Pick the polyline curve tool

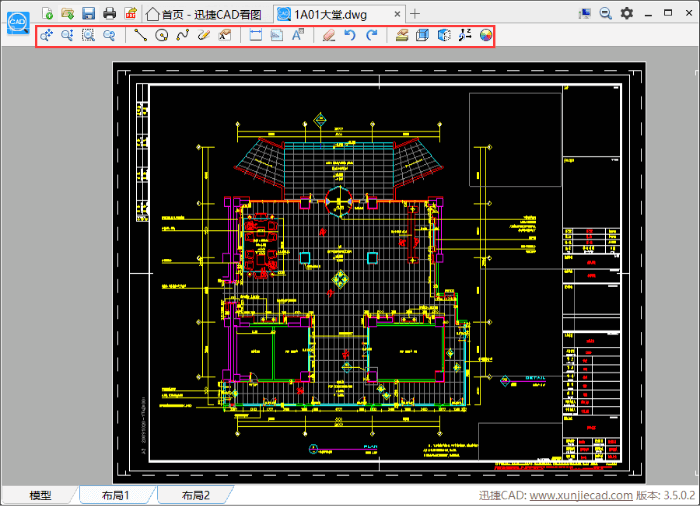click(182, 36)
